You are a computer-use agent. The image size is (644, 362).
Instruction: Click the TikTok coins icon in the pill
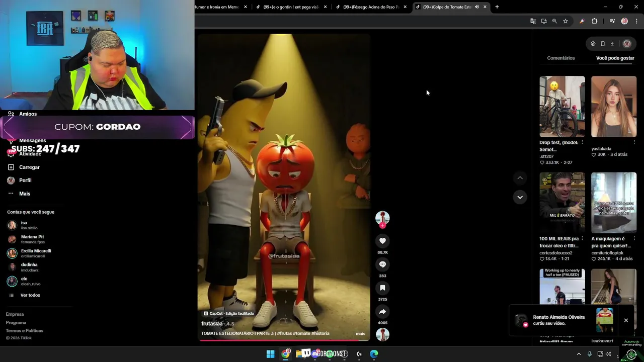(x=593, y=44)
